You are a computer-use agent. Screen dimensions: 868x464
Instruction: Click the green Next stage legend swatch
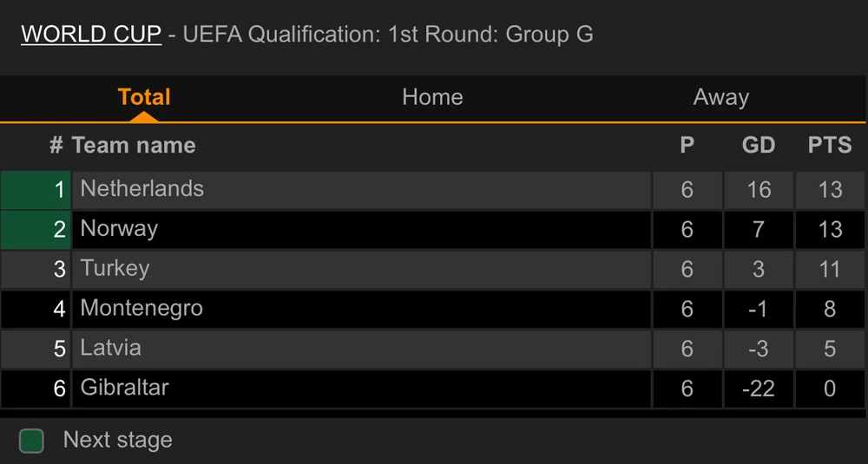[x=31, y=441]
